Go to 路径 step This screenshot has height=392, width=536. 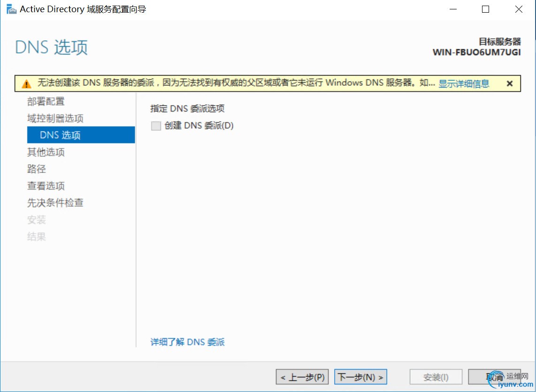coord(37,169)
